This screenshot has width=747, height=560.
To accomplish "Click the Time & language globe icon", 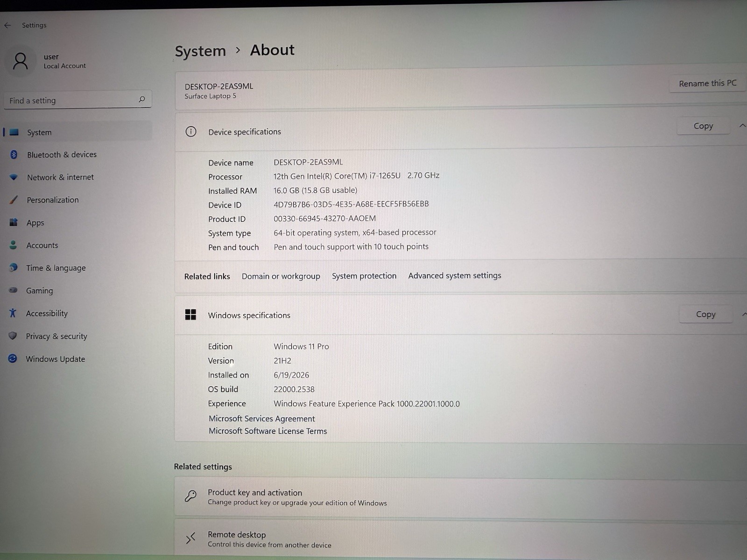I will click(x=13, y=267).
